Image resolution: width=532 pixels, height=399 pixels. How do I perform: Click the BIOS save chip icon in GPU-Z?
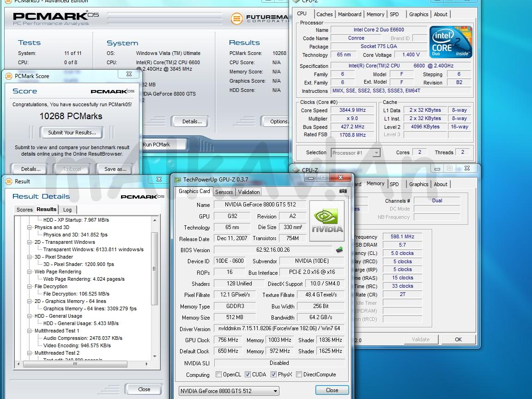pos(339,250)
